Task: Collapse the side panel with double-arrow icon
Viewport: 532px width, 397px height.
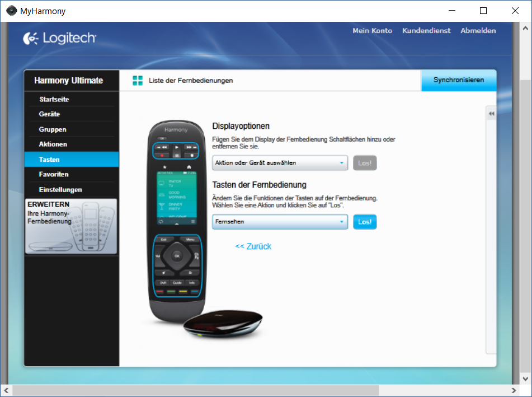Action: coord(491,114)
